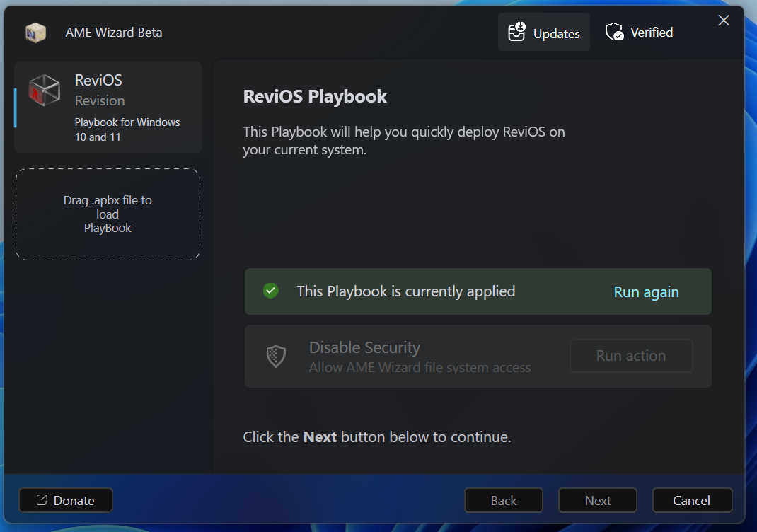Screen dimensions: 757x532
Task: Close the AME Wizard window
Action: (723, 21)
